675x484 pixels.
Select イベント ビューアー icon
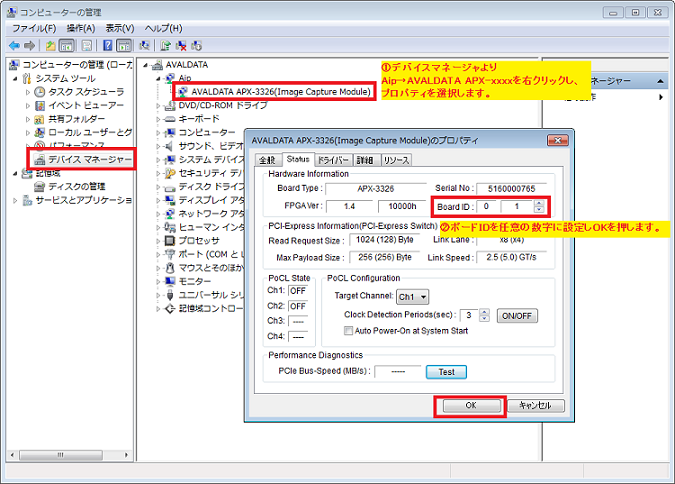click(40, 105)
